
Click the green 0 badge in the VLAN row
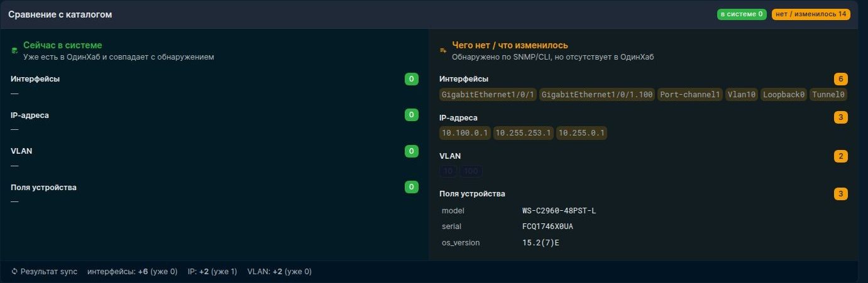point(412,151)
